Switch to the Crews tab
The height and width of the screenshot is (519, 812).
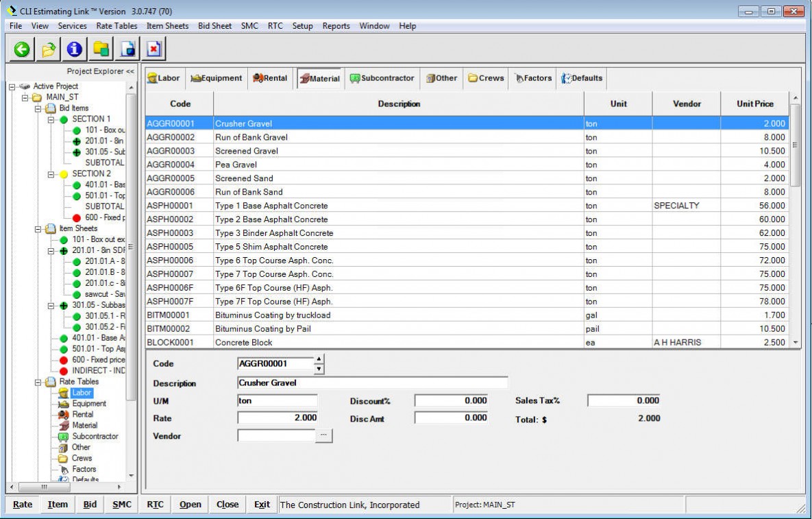tap(486, 78)
